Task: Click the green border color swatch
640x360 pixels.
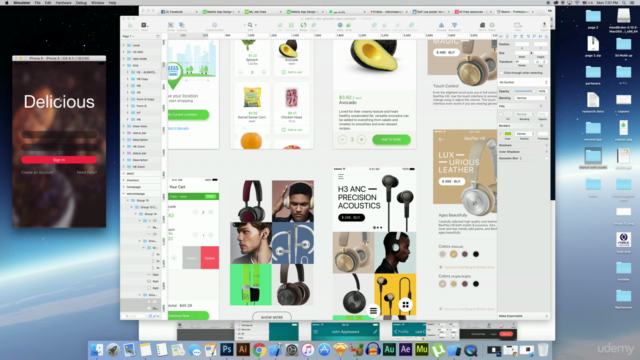Action: point(508,133)
